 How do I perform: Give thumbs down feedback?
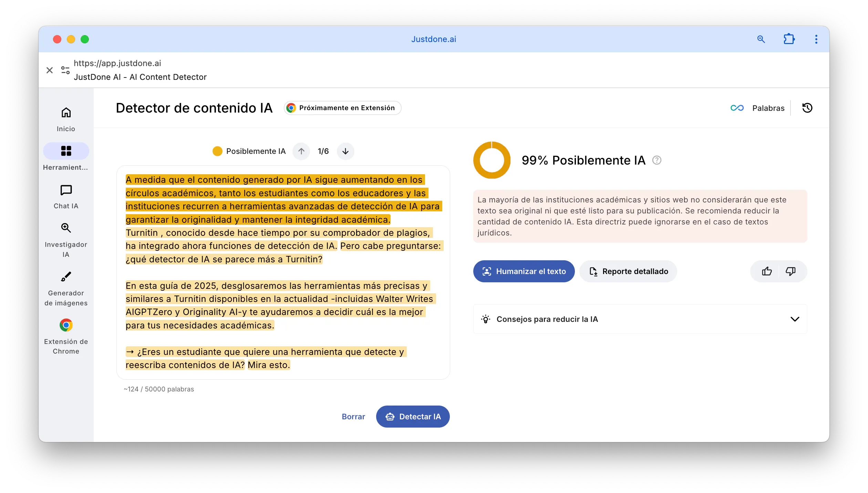coord(790,272)
